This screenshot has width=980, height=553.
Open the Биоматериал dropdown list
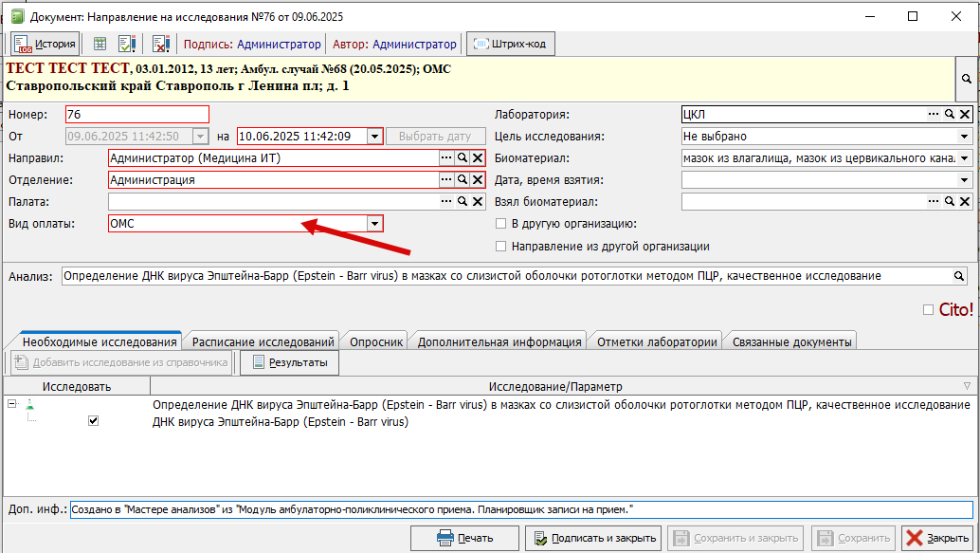pos(965,158)
